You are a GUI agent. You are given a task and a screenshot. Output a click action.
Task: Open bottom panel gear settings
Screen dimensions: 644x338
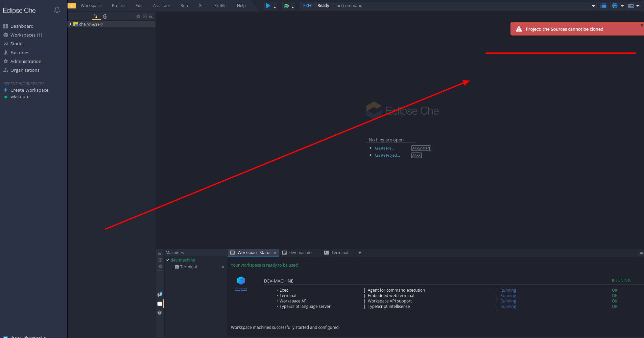click(x=160, y=267)
